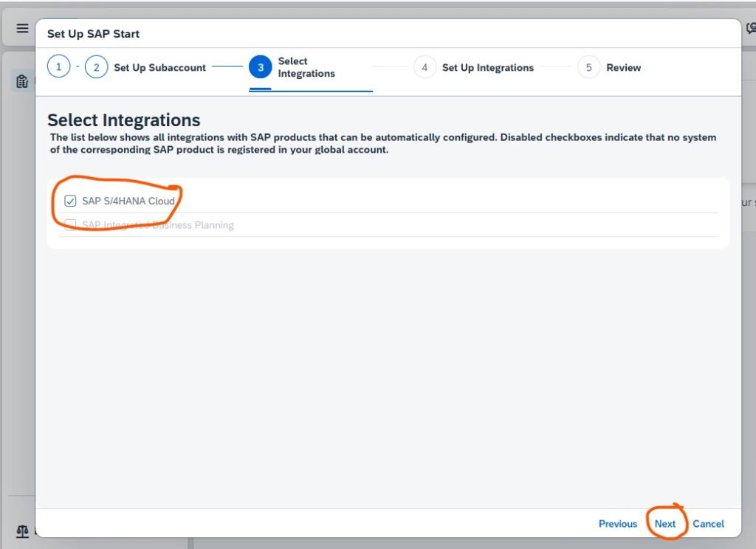756x549 pixels.
Task: Click disabled SAP Integrated Business Planning checkbox
Action: (x=71, y=225)
